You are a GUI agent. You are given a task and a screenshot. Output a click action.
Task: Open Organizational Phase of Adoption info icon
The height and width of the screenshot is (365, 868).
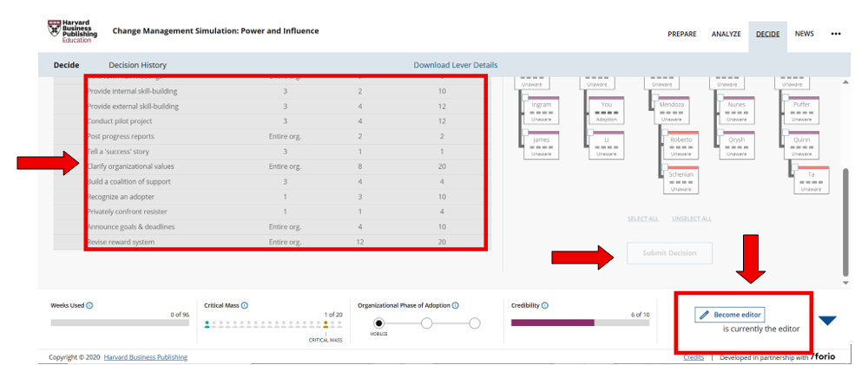[x=456, y=305]
